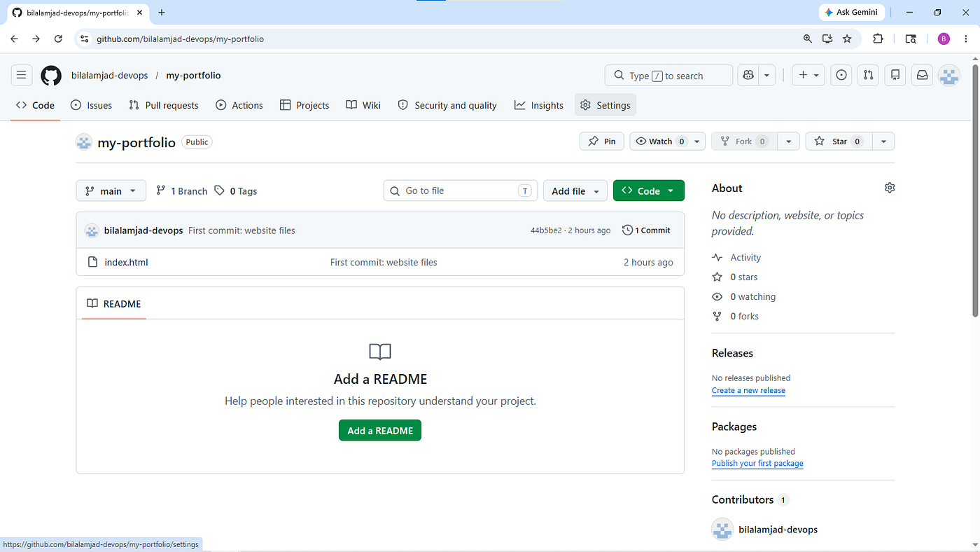
Task: Select the README tab in file panel
Action: [x=114, y=303]
